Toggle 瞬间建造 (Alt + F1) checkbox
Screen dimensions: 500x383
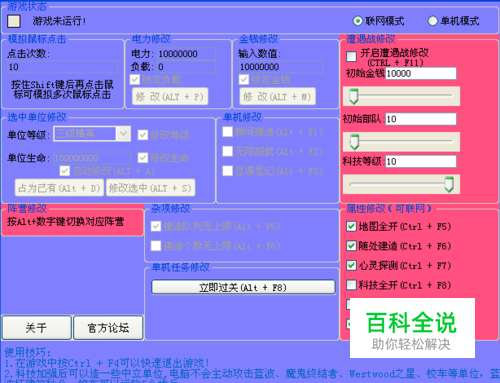click(228, 132)
